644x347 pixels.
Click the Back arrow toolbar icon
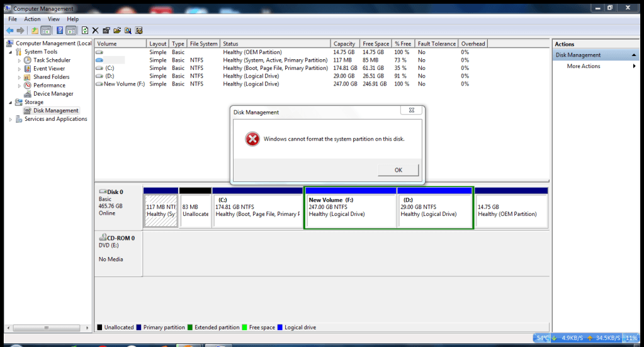[x=10, y=30]
